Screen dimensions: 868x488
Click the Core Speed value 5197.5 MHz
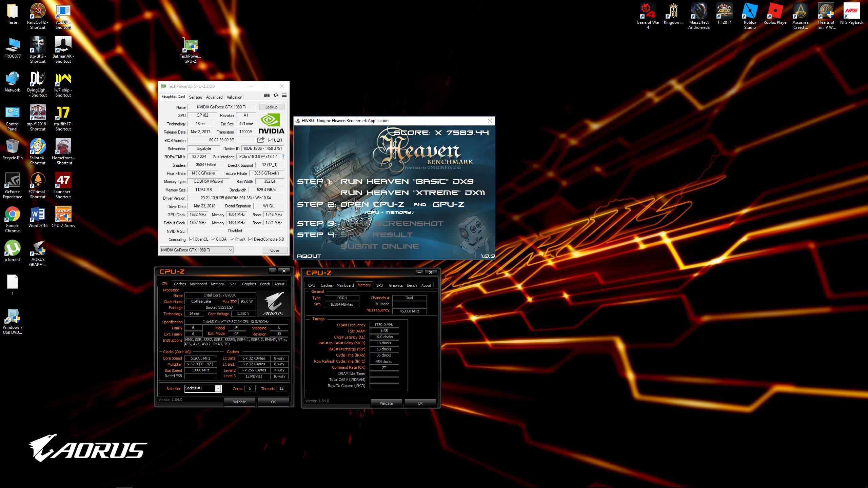click(200, 358)
